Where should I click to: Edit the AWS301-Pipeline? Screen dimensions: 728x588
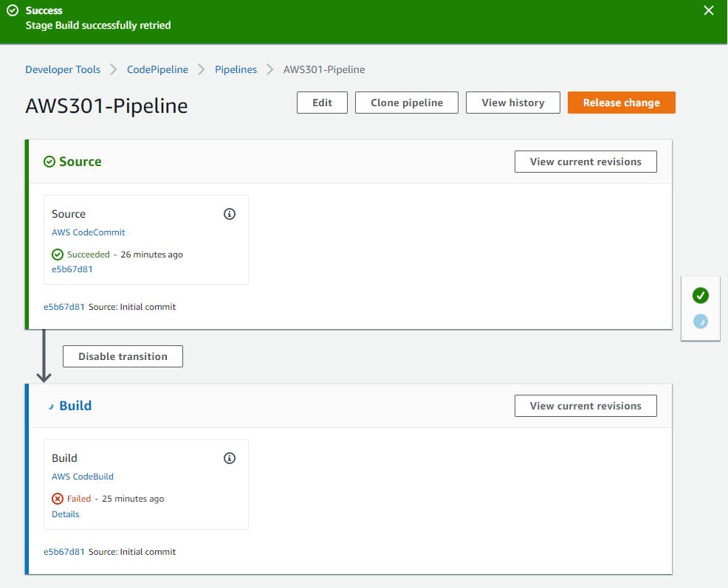[322, 103]
